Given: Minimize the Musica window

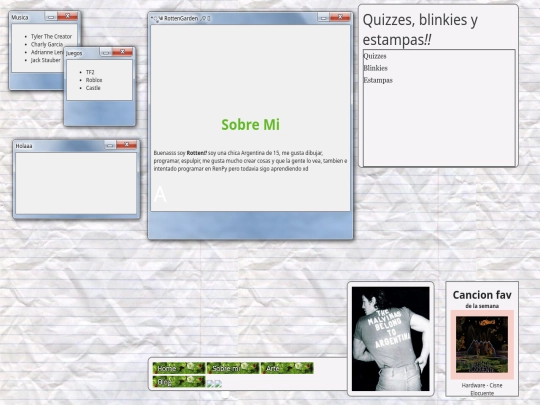Looking at the screenshot, I should pyautogui.click(x=51, y=16).
